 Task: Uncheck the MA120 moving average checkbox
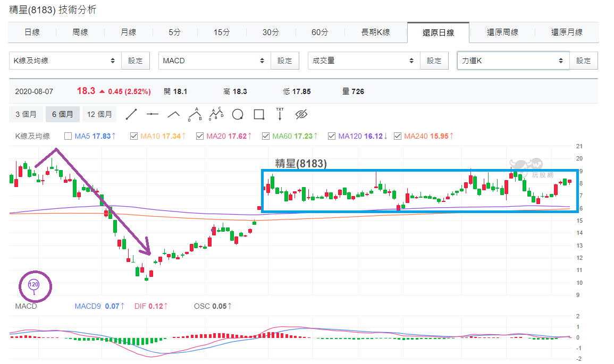332,136
